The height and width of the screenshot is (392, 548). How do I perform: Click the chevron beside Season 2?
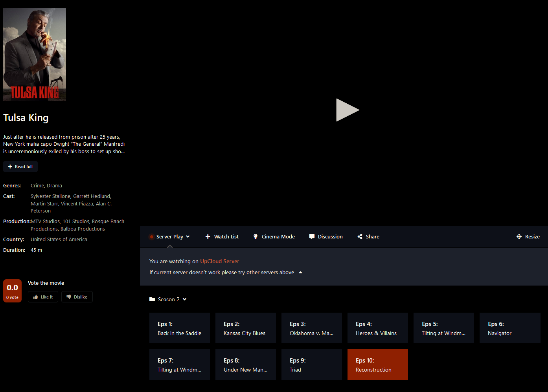185,299
